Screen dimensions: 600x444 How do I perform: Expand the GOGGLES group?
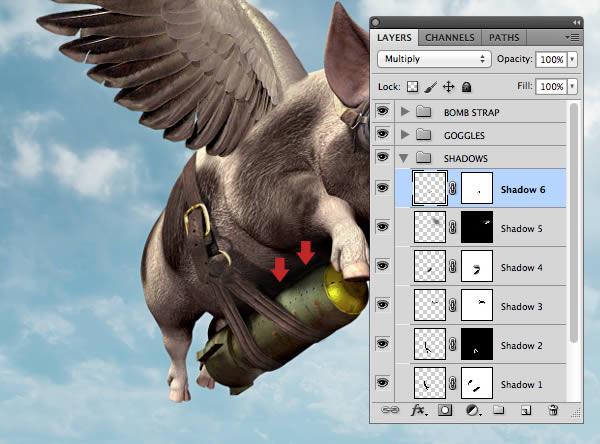(404, 134)
